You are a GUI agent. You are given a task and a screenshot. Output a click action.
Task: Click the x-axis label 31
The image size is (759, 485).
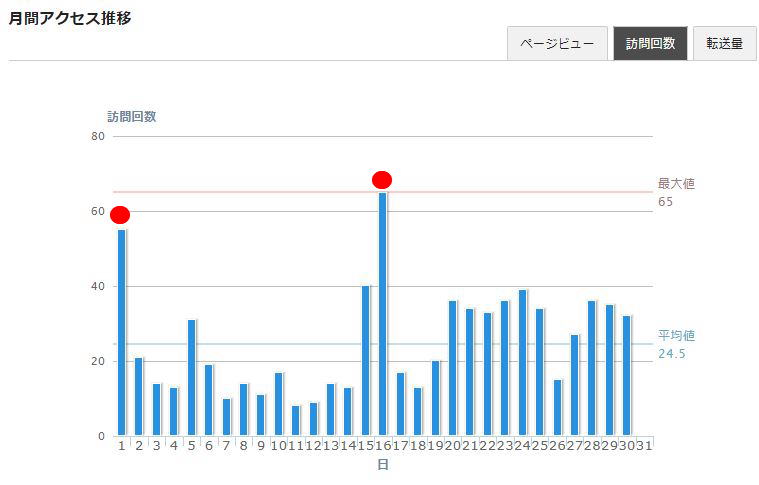[644, 446]
